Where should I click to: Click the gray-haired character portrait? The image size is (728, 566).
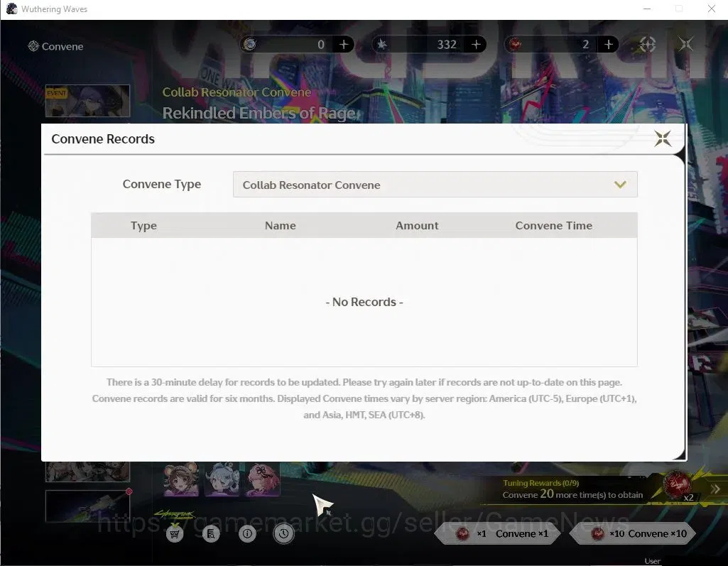[222, 479]
